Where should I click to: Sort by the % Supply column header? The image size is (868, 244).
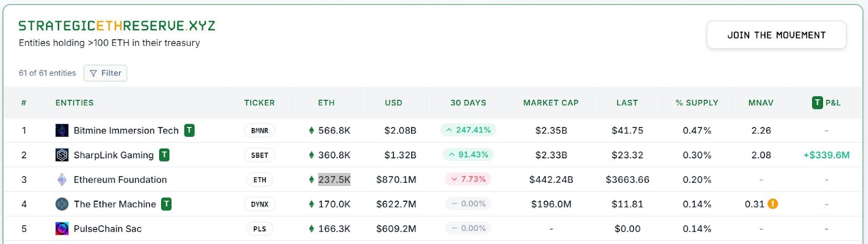pos(697,103)
